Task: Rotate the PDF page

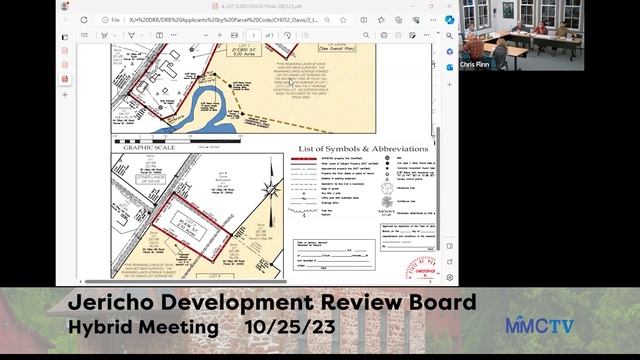Action: tap(288, 36)
